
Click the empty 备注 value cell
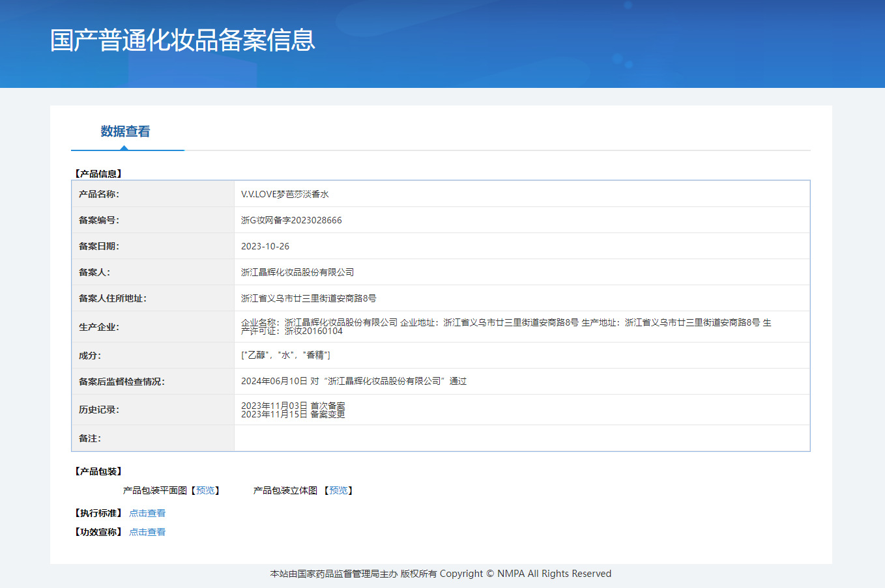point(522,438)
